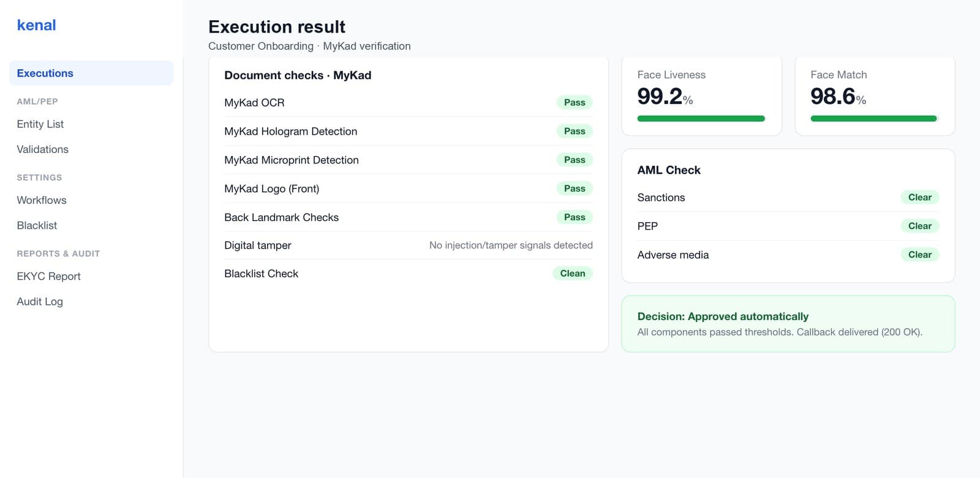980x478 pixels.
Task: Open the Blacklist page
Action: point(37,225)
